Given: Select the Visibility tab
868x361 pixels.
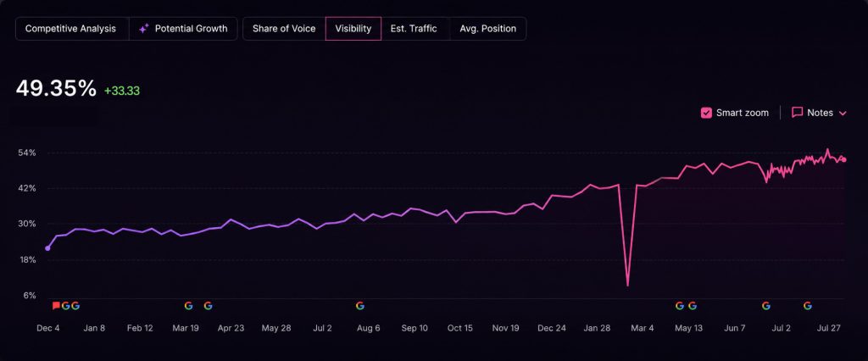Looking at the screenshot, I should coord(353,29).
